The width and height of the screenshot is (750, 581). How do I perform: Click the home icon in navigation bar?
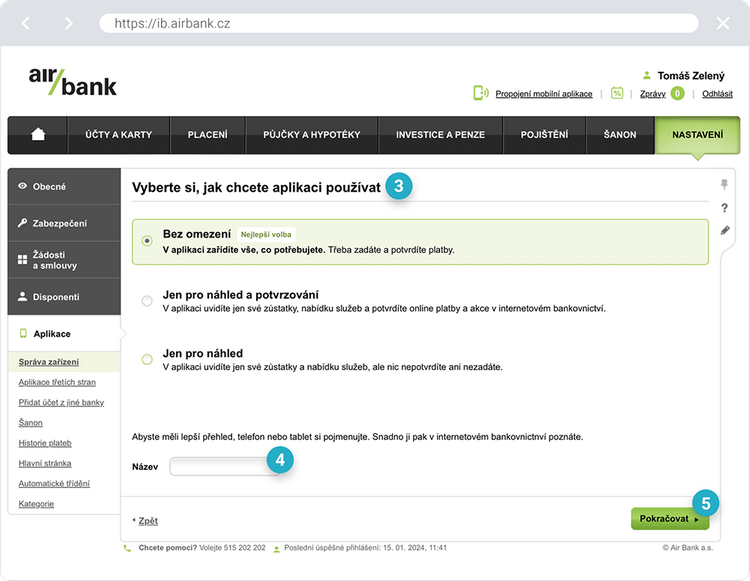pos(38,135)
